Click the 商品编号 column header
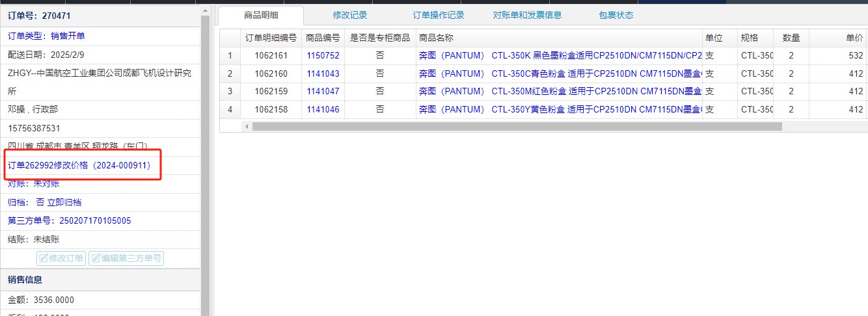Screen dimensions: 868x316 tap(323, 38)
